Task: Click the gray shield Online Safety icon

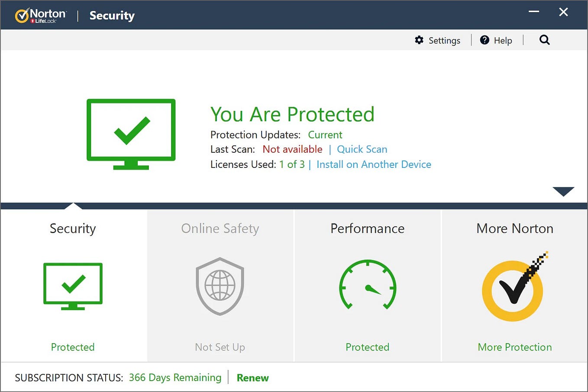Action: pyautogui.click(x=220, y=286)
